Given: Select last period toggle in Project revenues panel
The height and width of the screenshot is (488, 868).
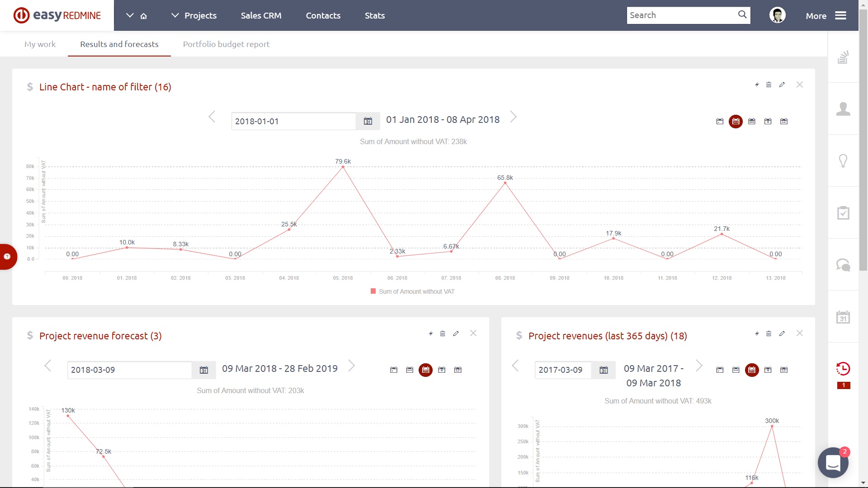Looking at the screenshot, I should pyautogui.click(x=784, y=370).
